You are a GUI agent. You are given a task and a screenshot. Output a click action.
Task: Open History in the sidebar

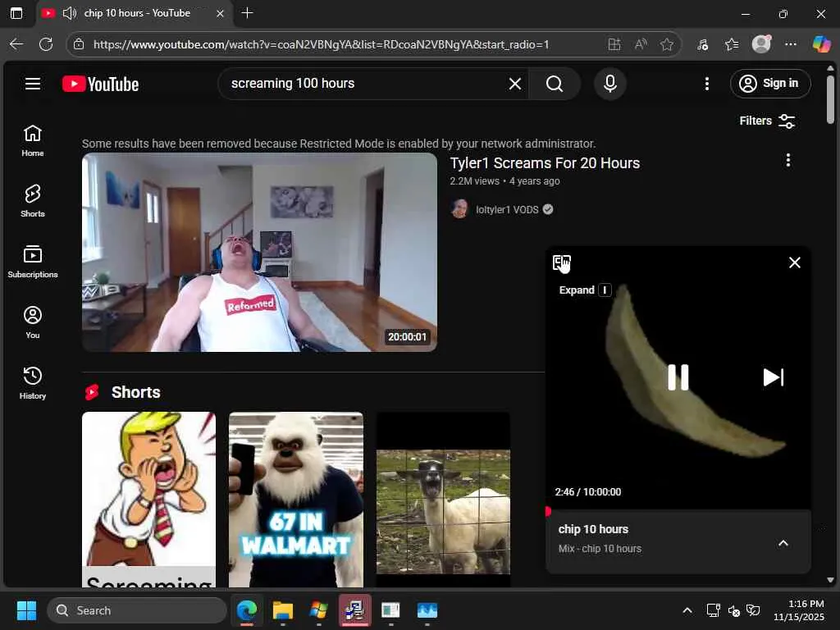tap(33, 383)
